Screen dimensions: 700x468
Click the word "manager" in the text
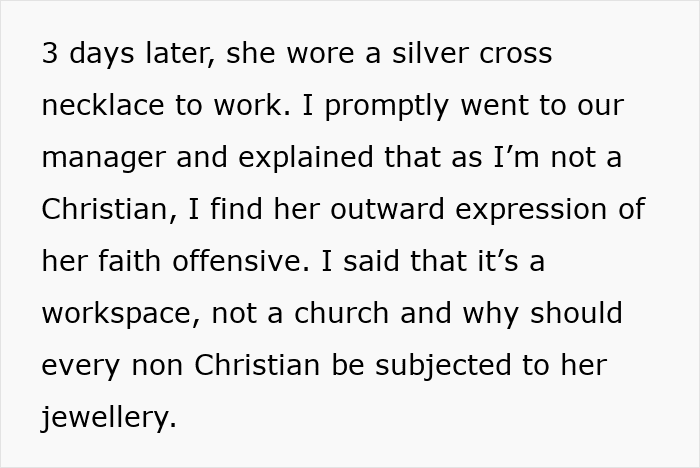coord(104,159)
